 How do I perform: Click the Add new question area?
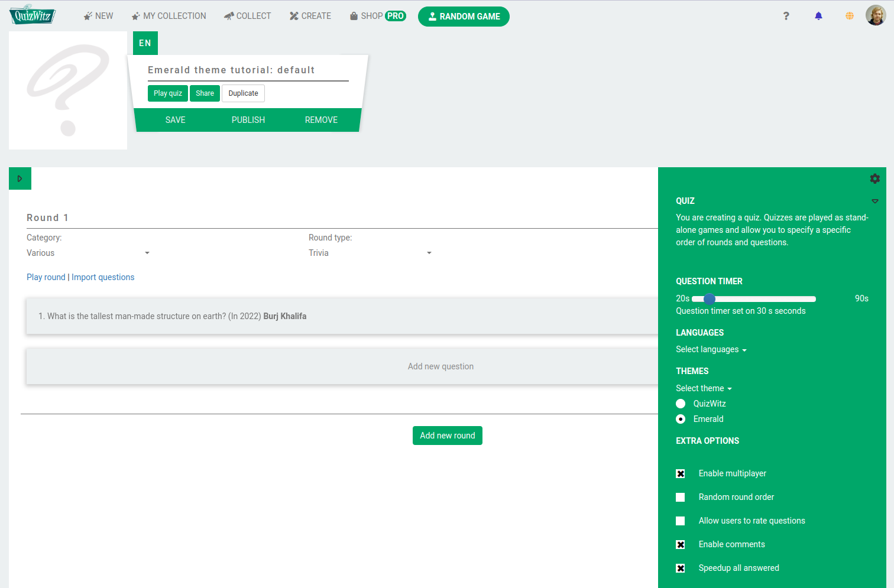point(440,366)
